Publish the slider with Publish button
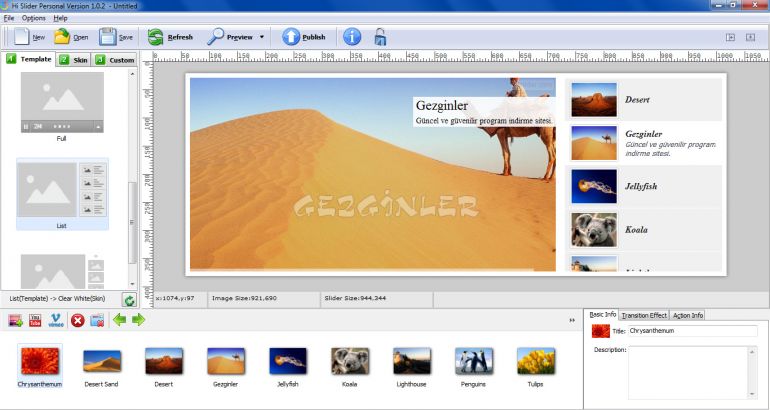The image size is (770, 410). pyautogui.click(x=304, y=37)
